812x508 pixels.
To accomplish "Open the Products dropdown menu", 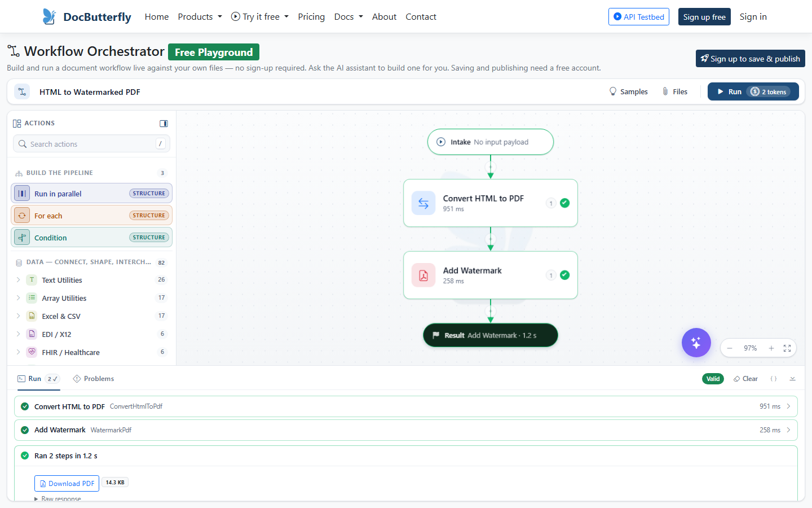I will coord(200,17).
